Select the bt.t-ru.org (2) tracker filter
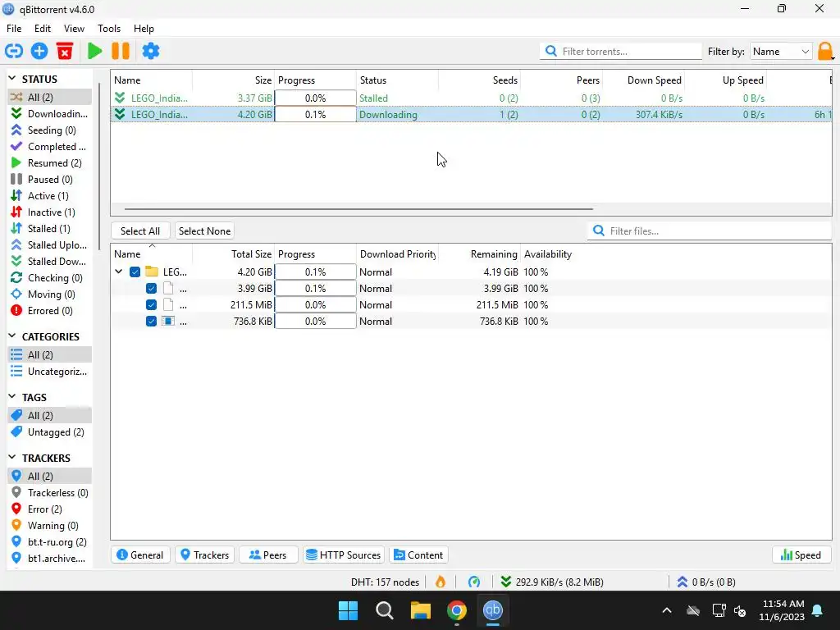 coord(49,541)
